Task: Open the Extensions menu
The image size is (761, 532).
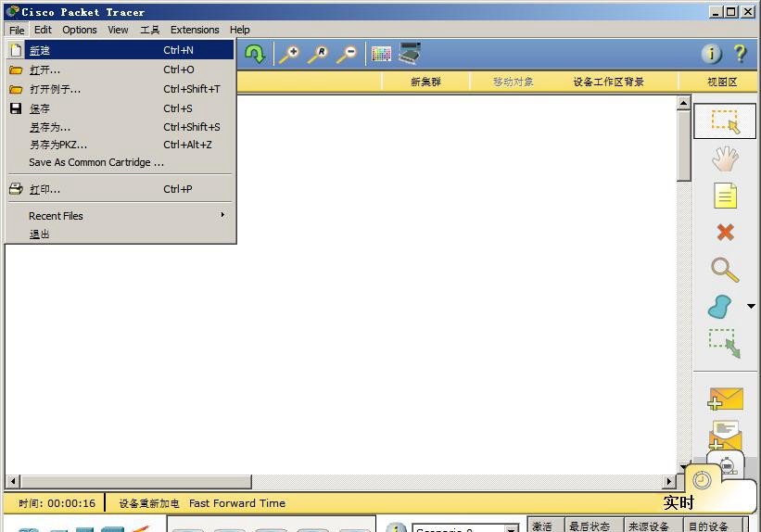Action: pos(195,30)
